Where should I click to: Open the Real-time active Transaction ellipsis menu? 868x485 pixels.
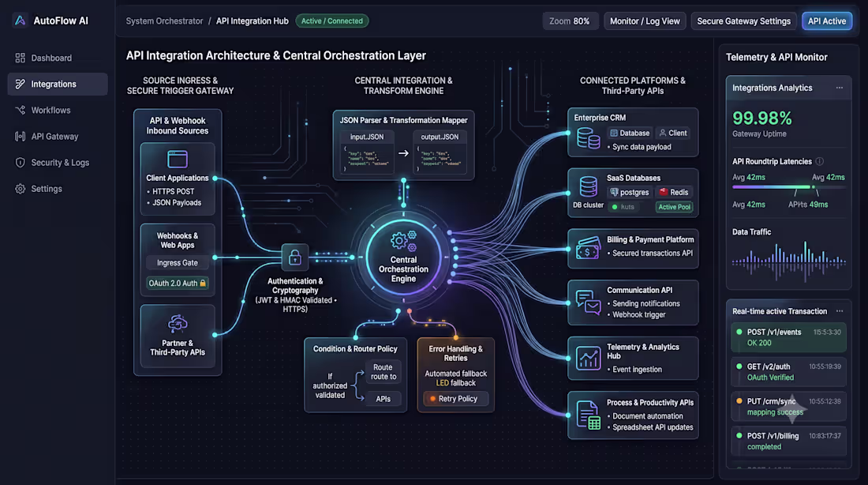[840, 311]
